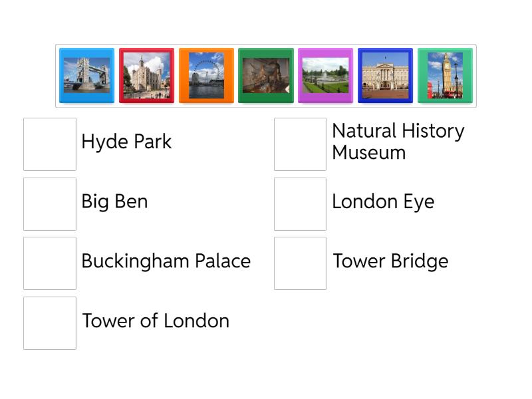Choose the drop slot beside Tower of London
This screenshot has height=399, width=532.
tap(50, 323)
